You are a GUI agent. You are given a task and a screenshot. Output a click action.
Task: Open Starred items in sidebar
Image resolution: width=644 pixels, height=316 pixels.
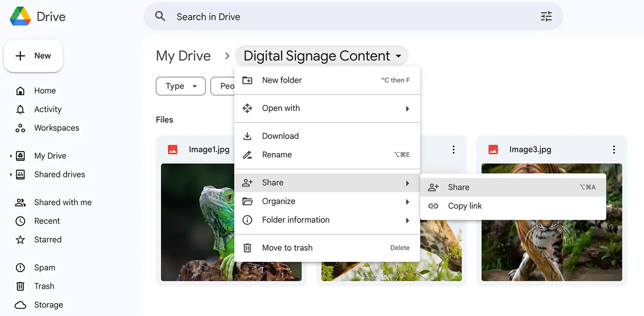point(48,239)
